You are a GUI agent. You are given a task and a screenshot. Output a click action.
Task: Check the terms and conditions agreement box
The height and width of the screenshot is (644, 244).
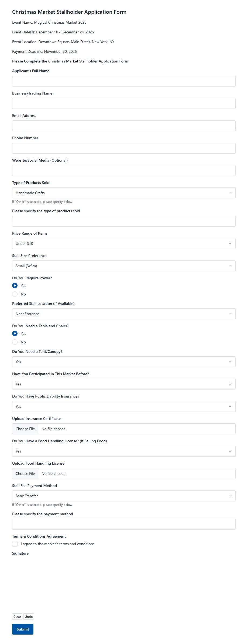click(15, 544)
